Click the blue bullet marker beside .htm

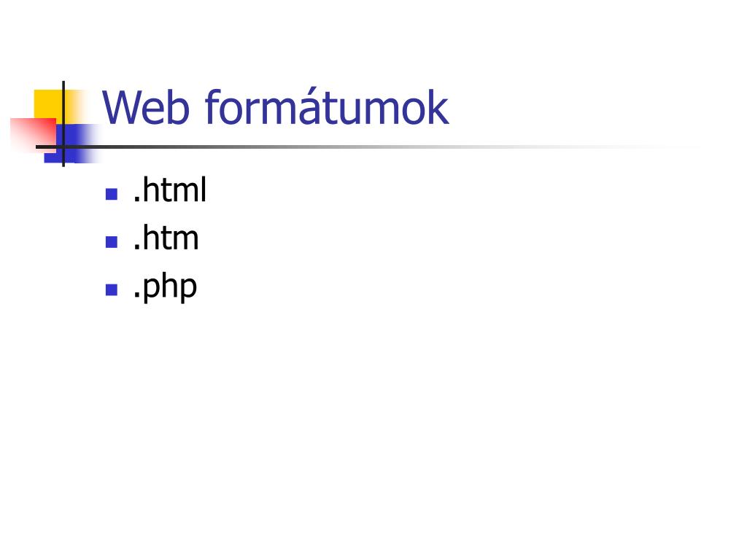click(112, 242)
